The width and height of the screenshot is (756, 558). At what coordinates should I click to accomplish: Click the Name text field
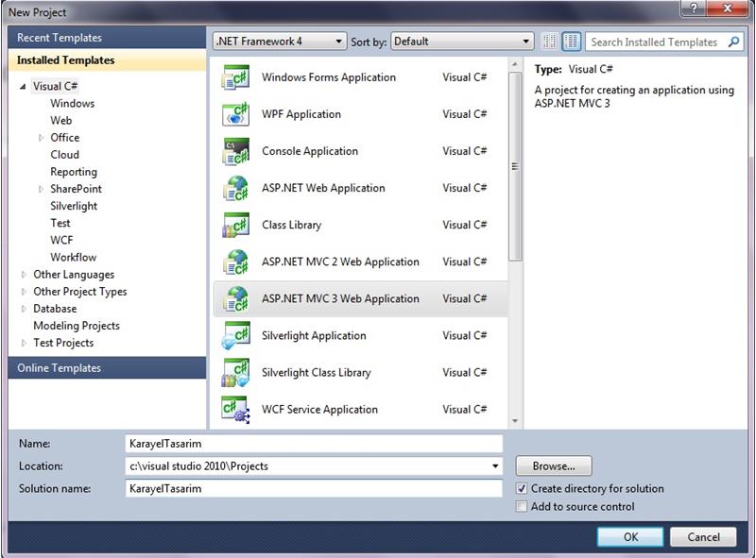click(x=314, y=444)
